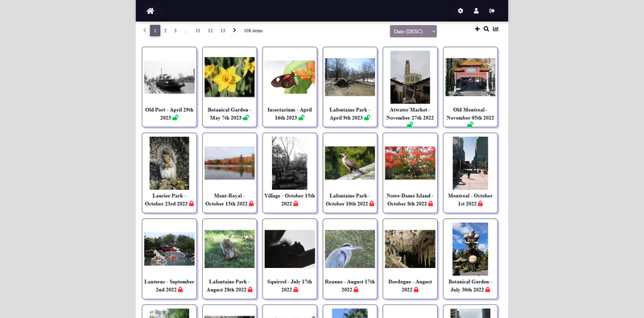This screenshot has width=644, height=318.
Task: Open the Lafontaine Park April fallen tree thumbnail
Action: point(350,76)
